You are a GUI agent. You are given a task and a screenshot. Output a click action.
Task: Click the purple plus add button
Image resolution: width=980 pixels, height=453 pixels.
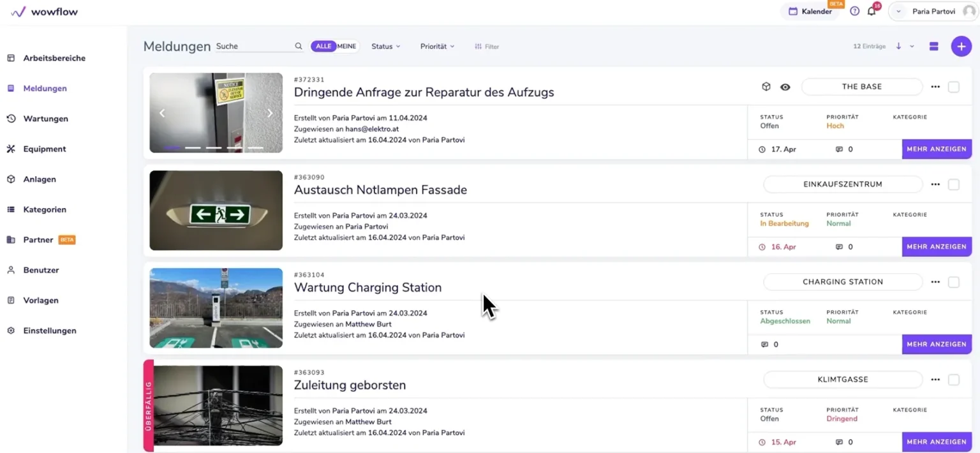961,47
